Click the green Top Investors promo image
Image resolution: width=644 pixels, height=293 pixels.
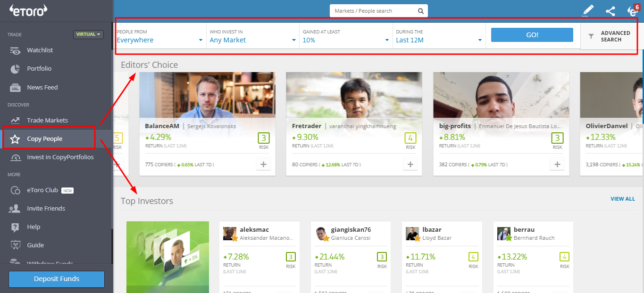click(x=167, y=257)
